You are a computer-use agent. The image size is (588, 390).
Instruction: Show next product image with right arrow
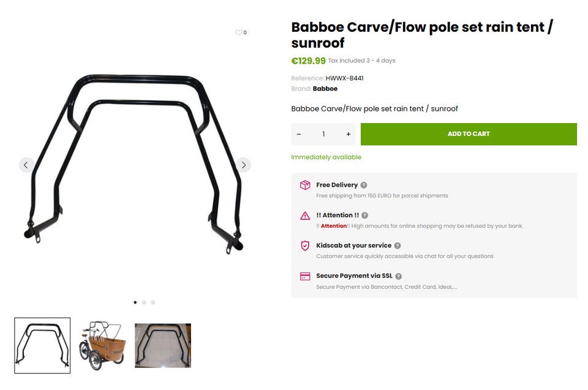click(244, 165)
